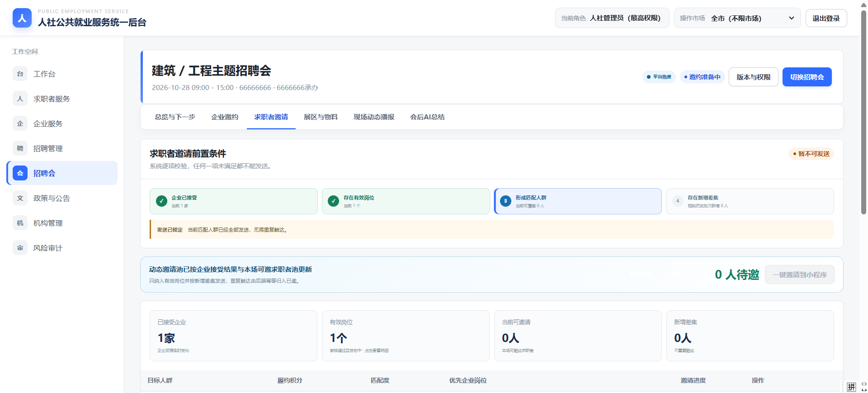Open 招聘管理 using its 聘 icon
This screenshot has height=393, width=868.
tap(20, 148)
